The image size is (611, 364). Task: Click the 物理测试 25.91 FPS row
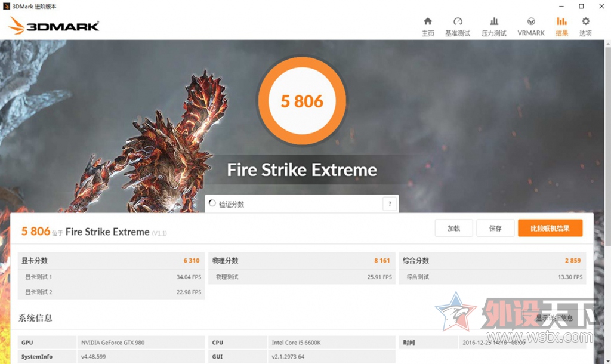pyautogui.click(x=302, y=277)
